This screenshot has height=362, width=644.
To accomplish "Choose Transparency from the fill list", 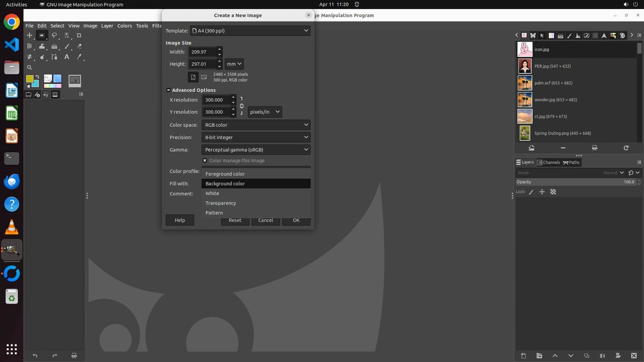I will point(221,203).
